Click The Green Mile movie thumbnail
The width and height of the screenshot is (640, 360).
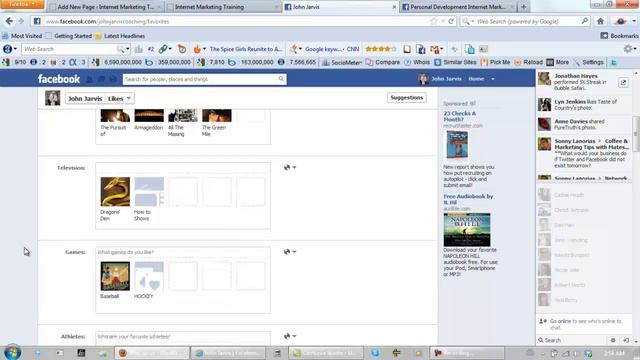(x=217, y=116)
